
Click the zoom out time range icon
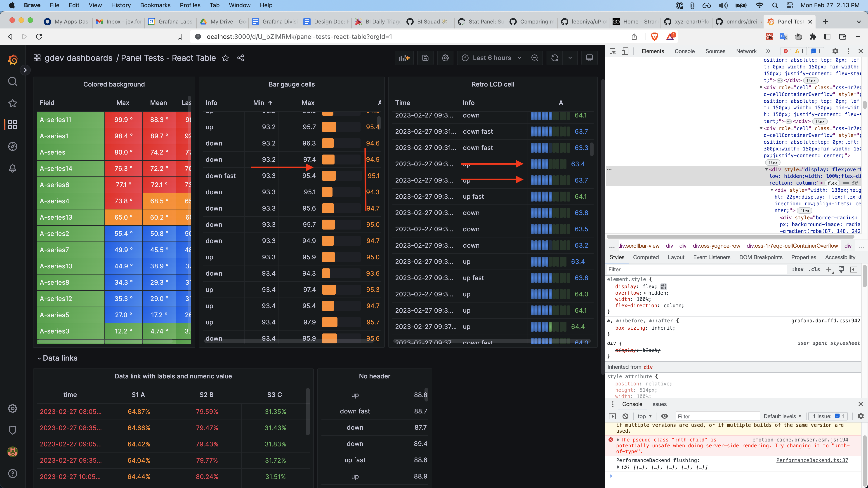(534, 58)
